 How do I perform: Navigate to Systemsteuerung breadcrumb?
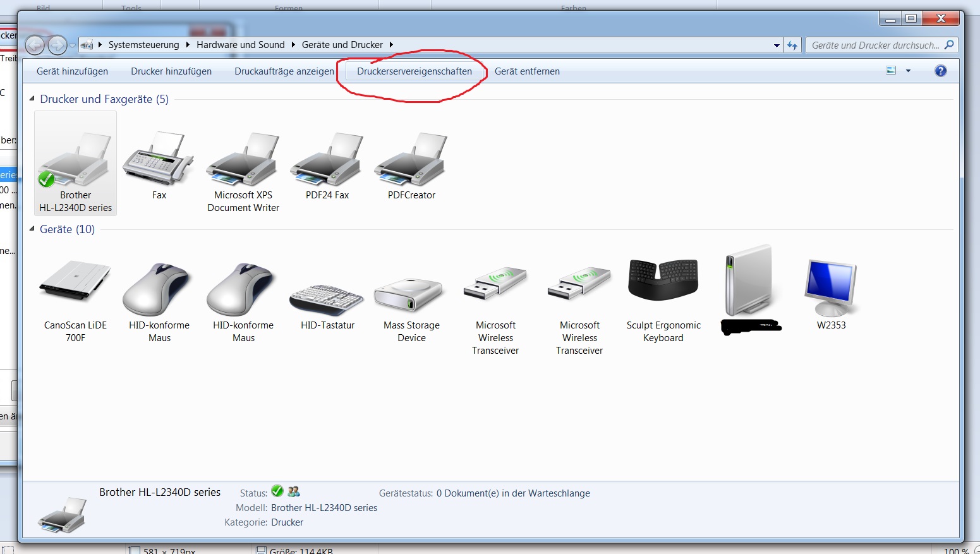point(144,45)
